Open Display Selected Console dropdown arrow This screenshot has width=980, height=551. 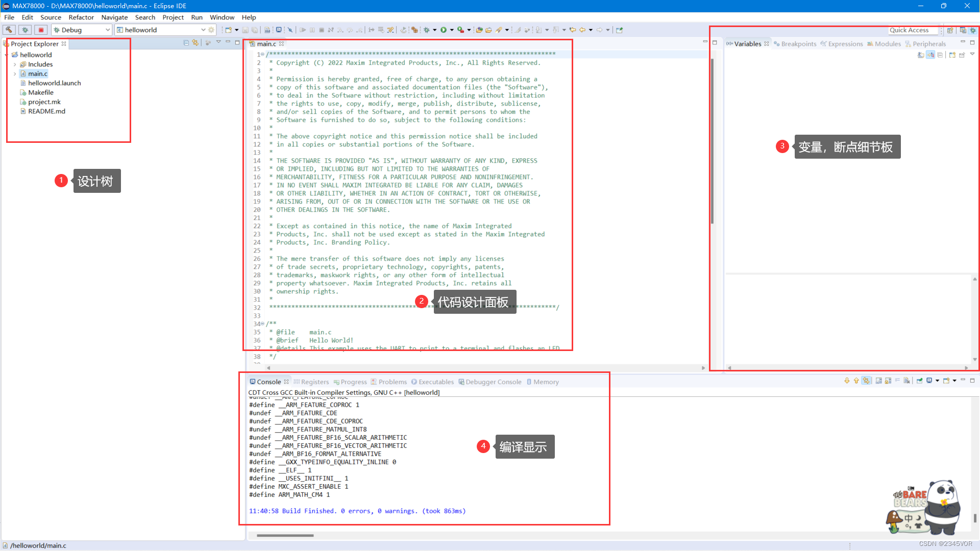click(937, 381)
